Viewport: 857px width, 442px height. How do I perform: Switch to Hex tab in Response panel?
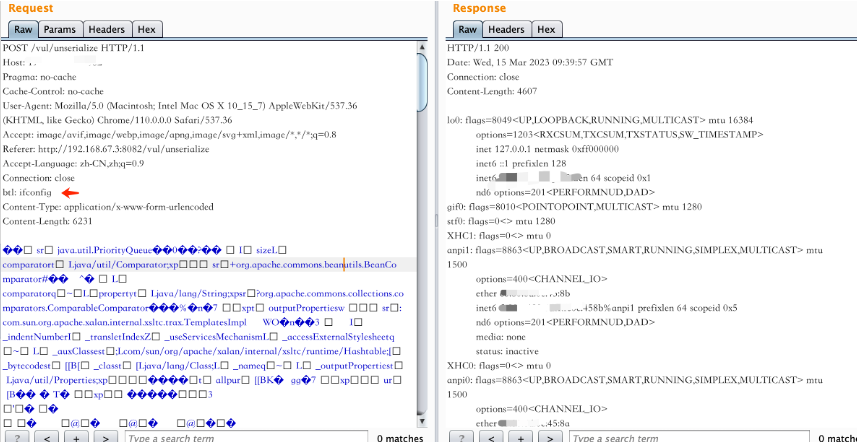(547, 30)
